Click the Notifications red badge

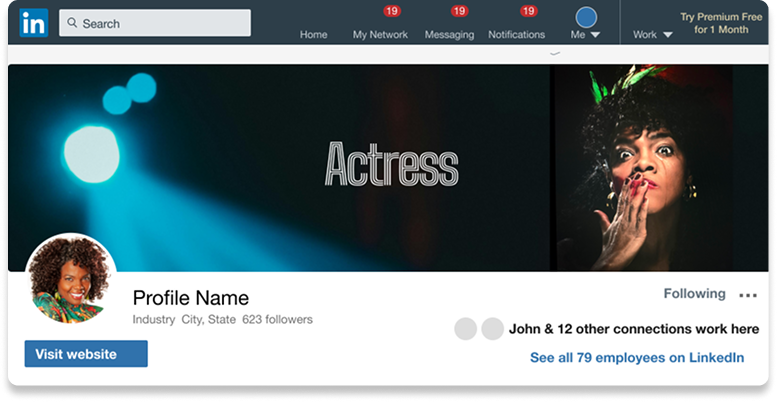[529, 11]
